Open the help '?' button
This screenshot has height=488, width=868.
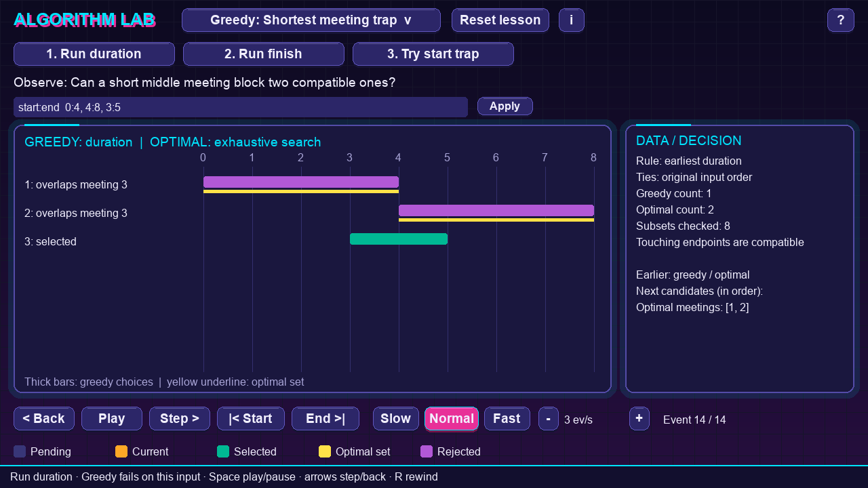840,20
